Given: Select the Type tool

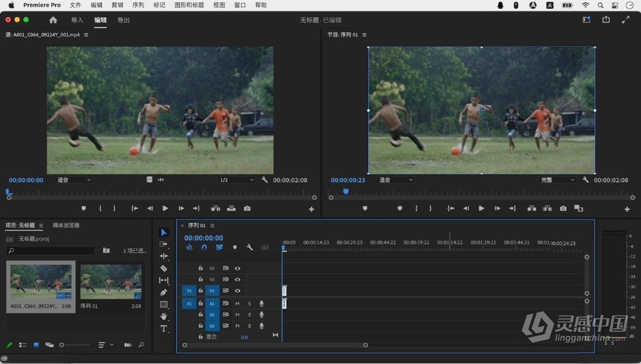Looking at the screenshot, I should click(164, 328).
